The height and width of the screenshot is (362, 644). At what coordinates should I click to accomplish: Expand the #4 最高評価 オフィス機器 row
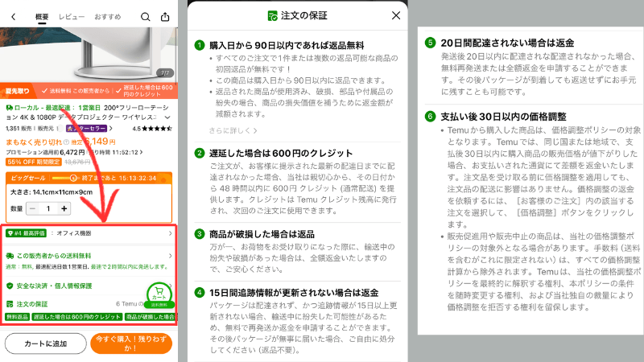pyautogui.click(x=89, y=233)
